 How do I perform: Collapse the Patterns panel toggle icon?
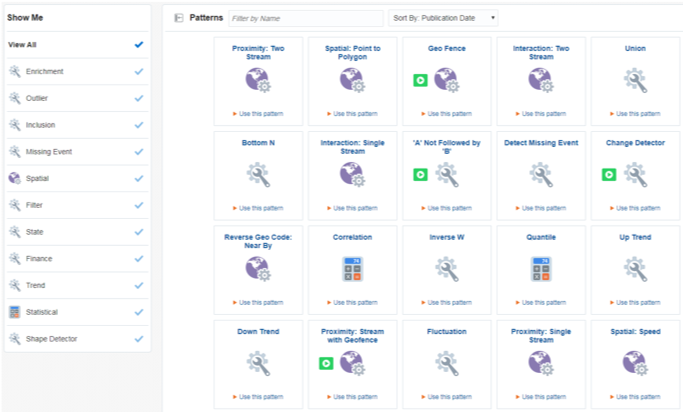pyautogui.click(x=178, y=18)
